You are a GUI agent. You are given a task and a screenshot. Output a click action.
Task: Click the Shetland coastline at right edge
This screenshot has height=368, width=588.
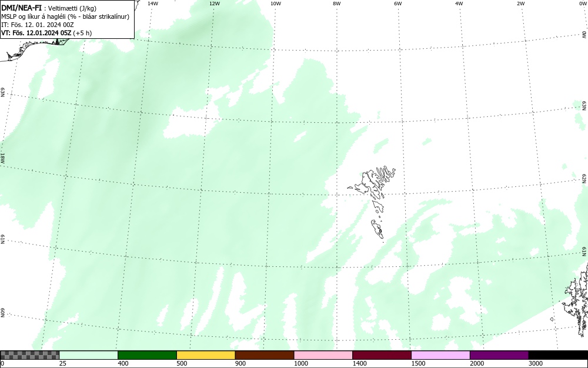(x=577, y=300)
